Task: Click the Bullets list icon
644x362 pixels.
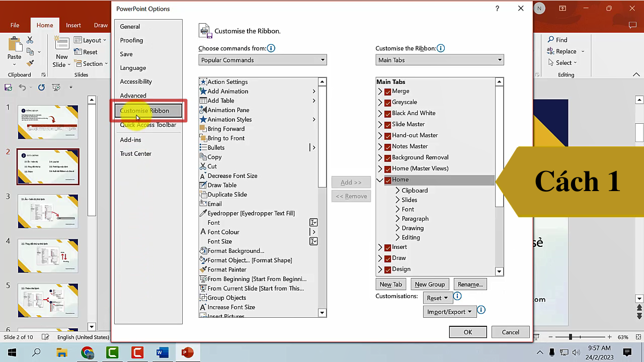Action: [x=203, y=147]
